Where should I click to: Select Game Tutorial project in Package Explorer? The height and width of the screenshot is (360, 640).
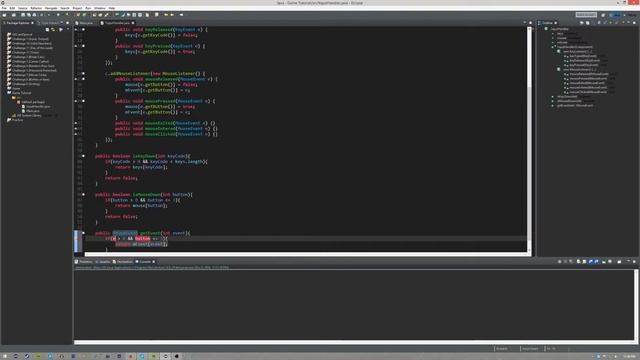point(19,93)
